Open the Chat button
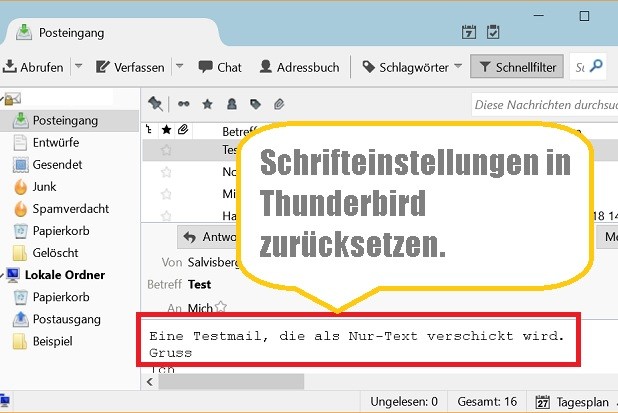 click(x=220, y=67)
